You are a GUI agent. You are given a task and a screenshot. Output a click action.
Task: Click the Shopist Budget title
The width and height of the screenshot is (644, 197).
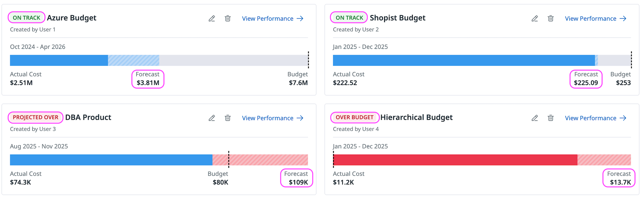pos(397,18)
